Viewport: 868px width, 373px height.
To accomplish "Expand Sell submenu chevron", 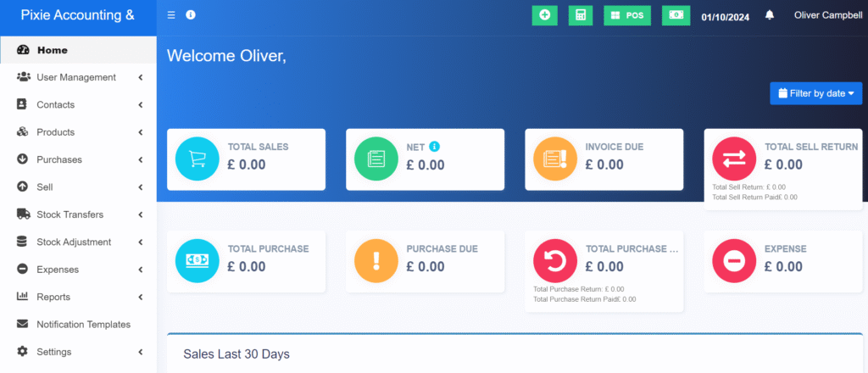I will point(141,187).
